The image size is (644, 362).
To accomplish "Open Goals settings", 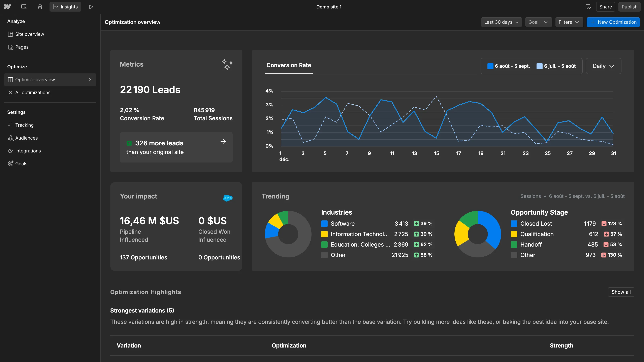I will click(x=50, y=164).
